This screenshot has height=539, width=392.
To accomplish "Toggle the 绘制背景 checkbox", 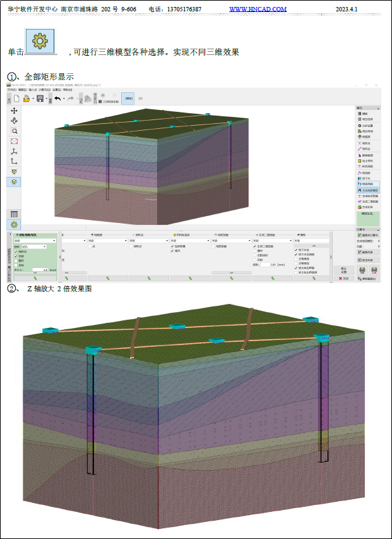I will click(x=172, y=246).
